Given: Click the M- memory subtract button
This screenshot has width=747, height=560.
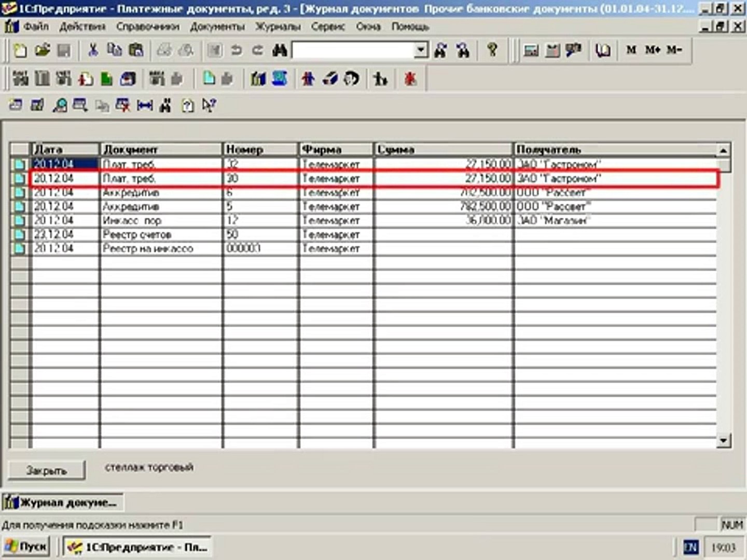Looking at the screenshot, I should (x=674, y=50).
